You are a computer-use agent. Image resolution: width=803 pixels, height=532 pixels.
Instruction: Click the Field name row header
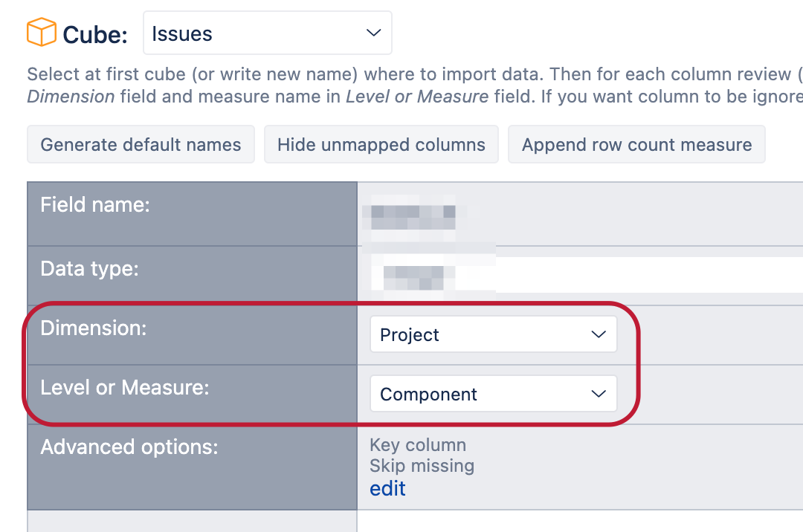(x=95, y=205)
